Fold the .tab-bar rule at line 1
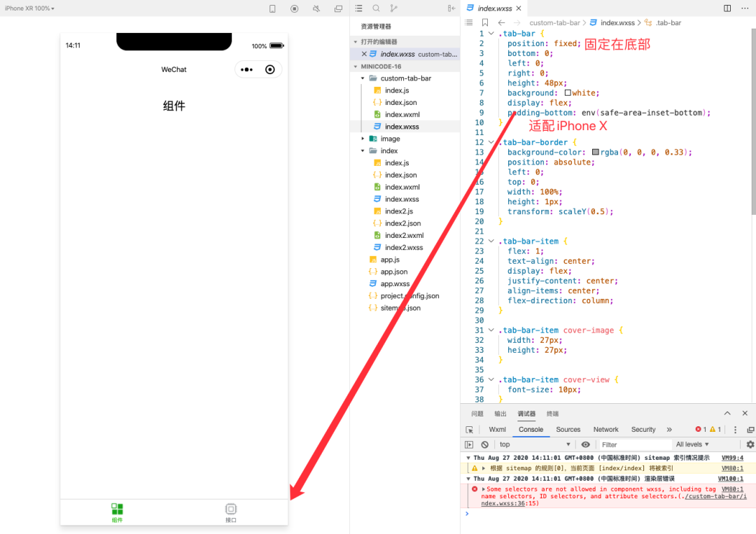 point(491,34)
